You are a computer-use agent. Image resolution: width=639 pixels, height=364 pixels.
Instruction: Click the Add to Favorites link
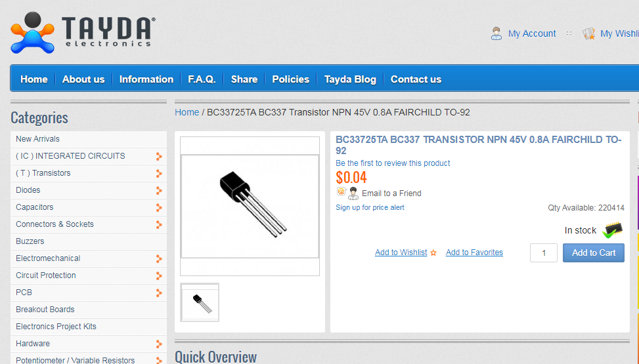tap(474, 253)
